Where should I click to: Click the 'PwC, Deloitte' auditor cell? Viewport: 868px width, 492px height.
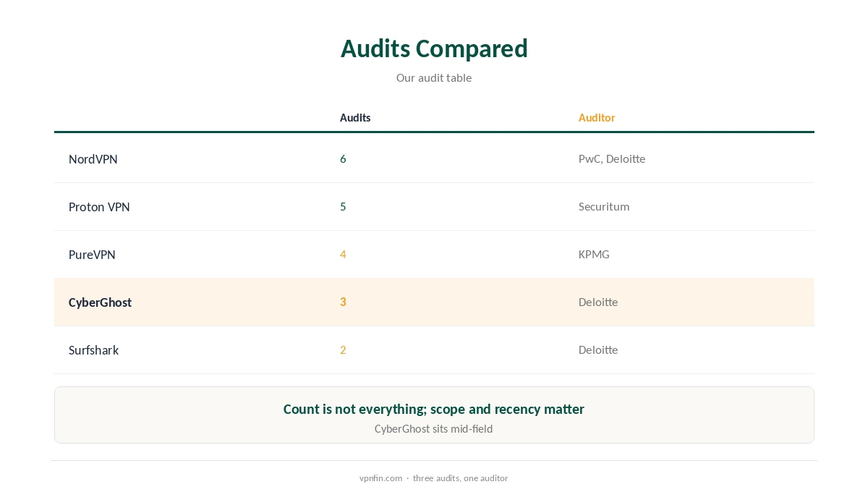612,159
